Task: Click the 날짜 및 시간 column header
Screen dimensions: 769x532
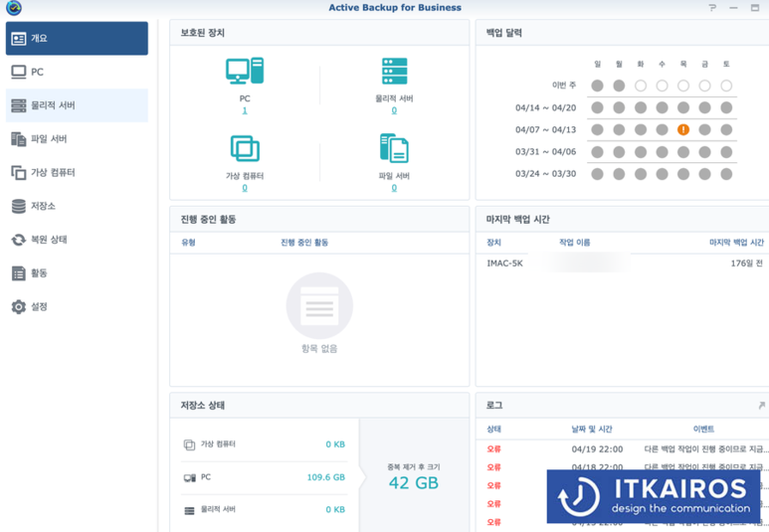Action: (x=592, y=429)
